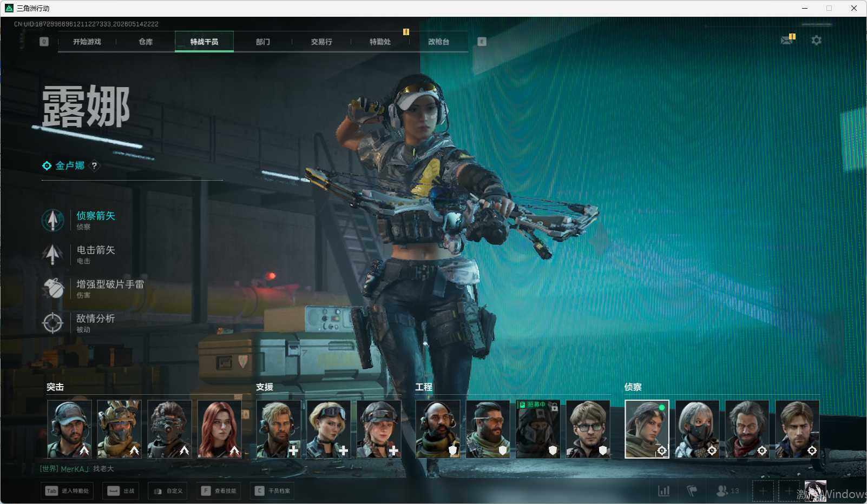This screenshot has width=867, height=504.
Task: Select the blond bearded support operator
Action: click(x=278, y=429)
